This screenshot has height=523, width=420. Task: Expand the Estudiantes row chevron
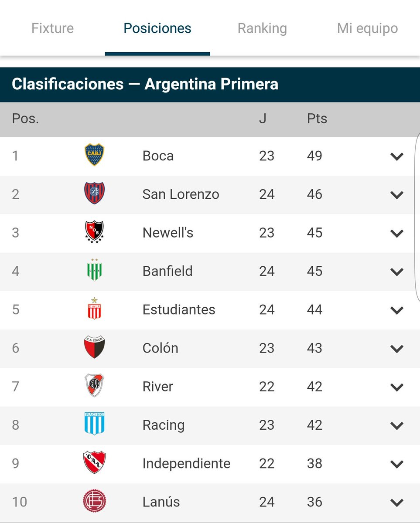click(x=397, y=310)
